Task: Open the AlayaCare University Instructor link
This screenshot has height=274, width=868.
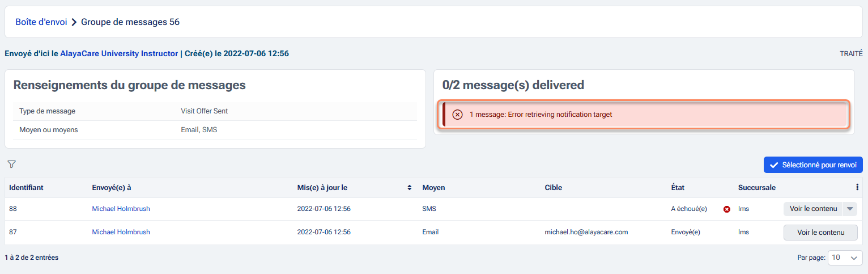Action: (x=119, y=54)
